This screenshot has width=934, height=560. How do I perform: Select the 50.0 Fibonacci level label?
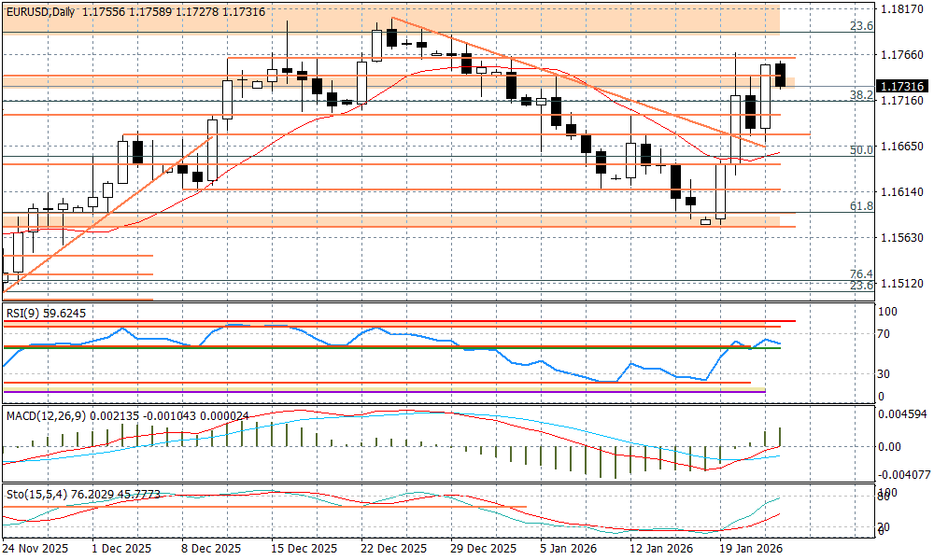point(860,149)
